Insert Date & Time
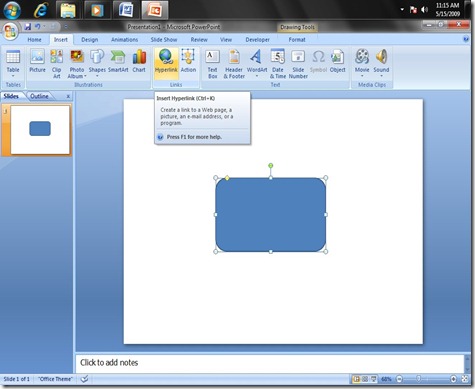Viewport: 475px width, 389px height. point(278,64)
